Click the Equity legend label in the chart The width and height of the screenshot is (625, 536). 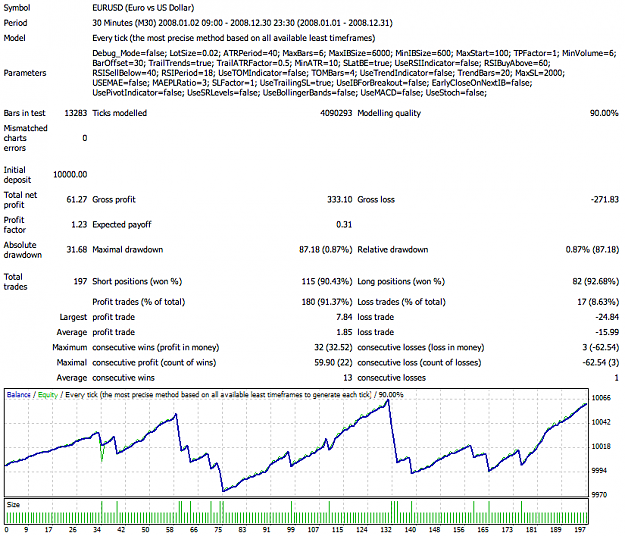pyautogui.click(x=48, y=395)
